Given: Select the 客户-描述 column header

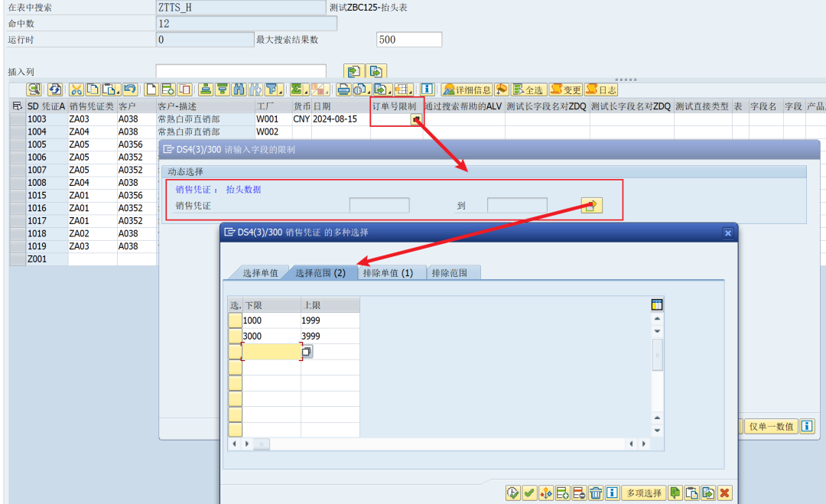Looking at the screenshot, I should (205, 106).
